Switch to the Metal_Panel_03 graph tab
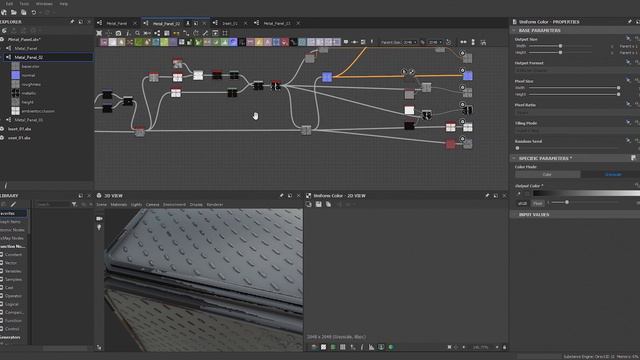640x360 pixels. coord(277,23)
